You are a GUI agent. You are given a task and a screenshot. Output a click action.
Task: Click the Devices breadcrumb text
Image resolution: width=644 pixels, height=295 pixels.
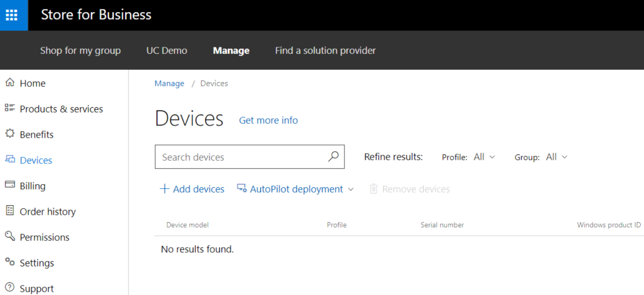214,83
